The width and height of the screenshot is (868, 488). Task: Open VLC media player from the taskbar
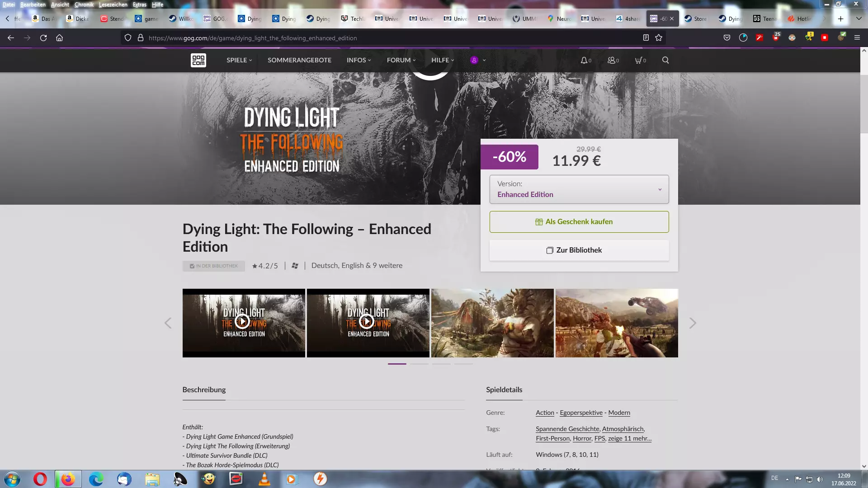coord(264,479)
